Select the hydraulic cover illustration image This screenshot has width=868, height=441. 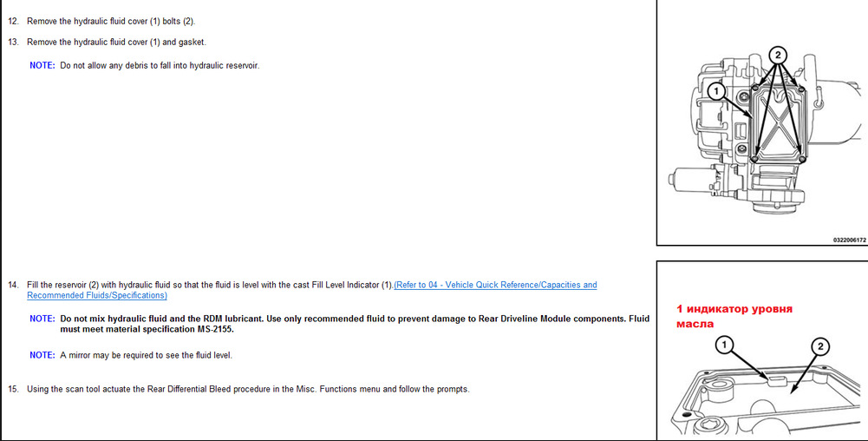click(763, 122)
